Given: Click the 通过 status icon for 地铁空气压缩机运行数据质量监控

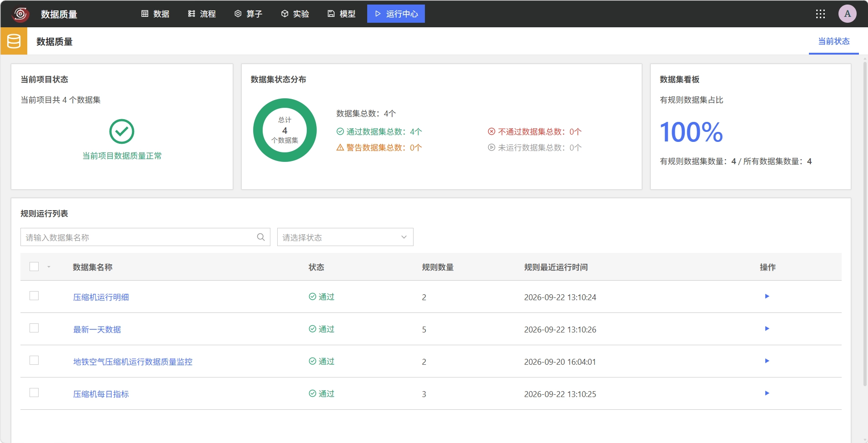Looking at the screenshot, I should coord(313,361).
